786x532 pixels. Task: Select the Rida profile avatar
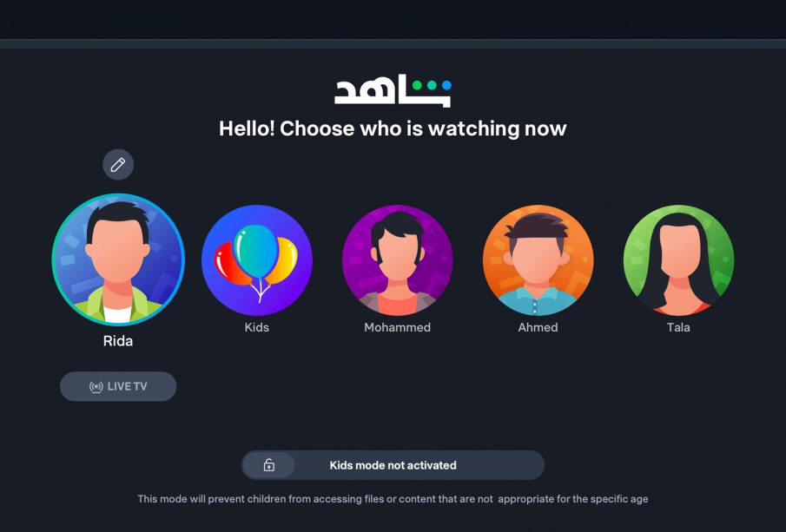pyautogui.click(x=118, y=259)
